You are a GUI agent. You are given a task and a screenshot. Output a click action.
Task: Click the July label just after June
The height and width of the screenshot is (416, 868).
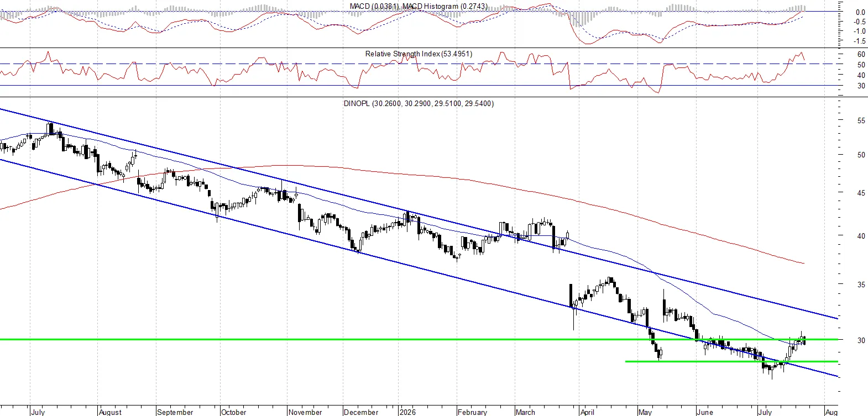point(765,412)
